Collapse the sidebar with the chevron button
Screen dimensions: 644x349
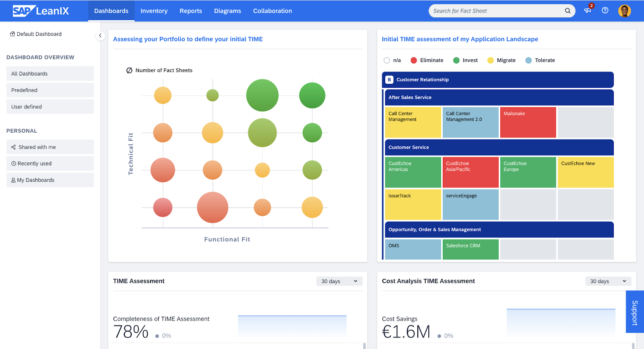click(100, 35)
